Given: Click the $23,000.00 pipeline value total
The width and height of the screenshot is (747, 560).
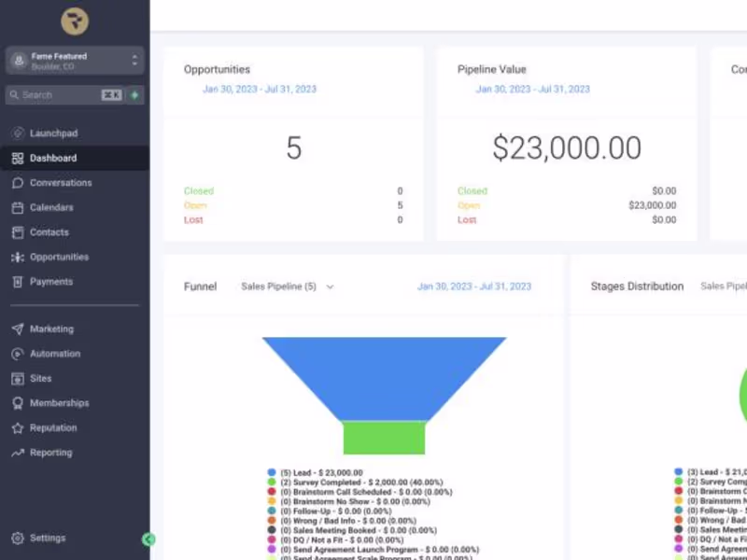Looking at the screenshot, I should coord(567,148).
